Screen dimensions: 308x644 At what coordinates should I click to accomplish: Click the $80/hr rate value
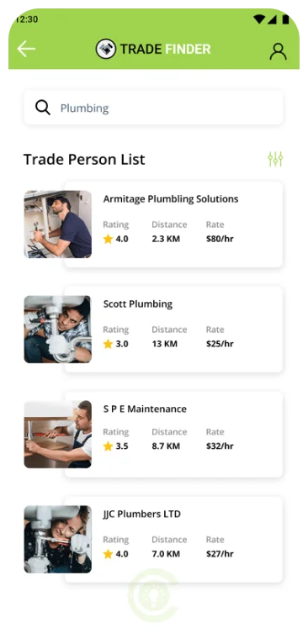[x=220, y=239]
